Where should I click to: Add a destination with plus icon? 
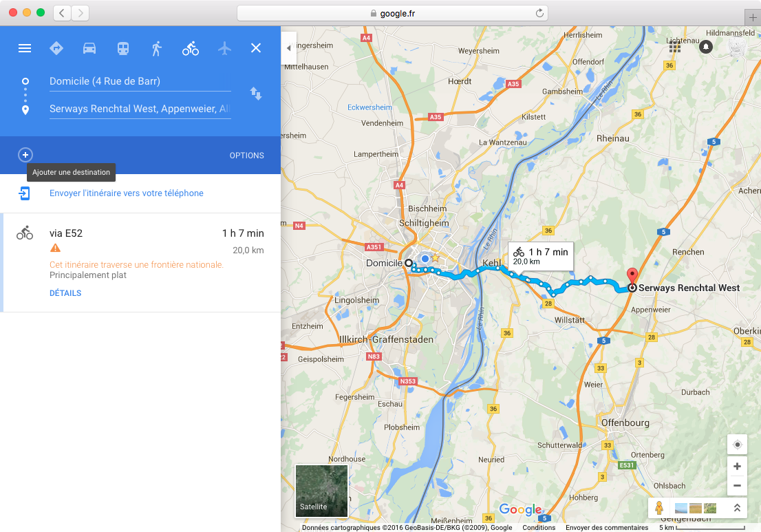tap(25, 155)
